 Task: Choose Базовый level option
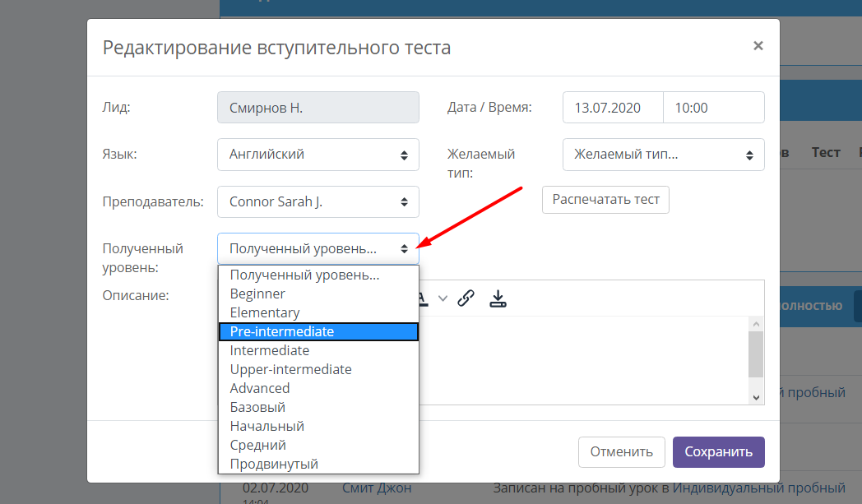[318, 407]
